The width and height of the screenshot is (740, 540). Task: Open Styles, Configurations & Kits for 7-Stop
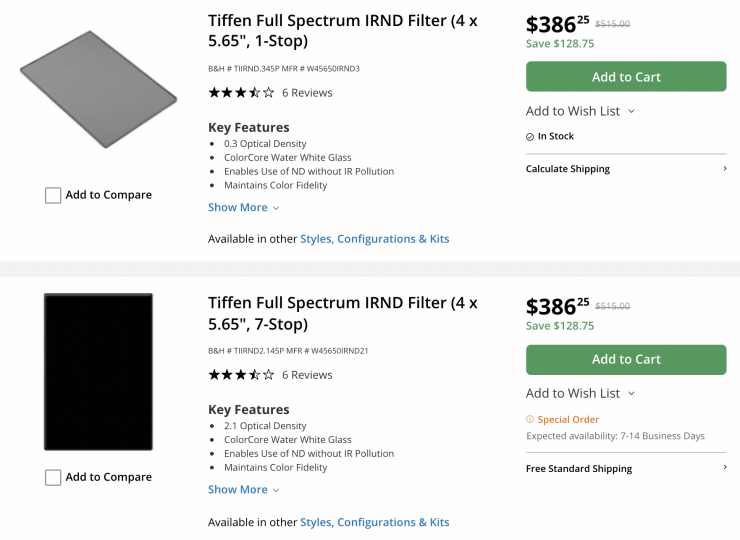pyautogui.click(x=375, y=522)
